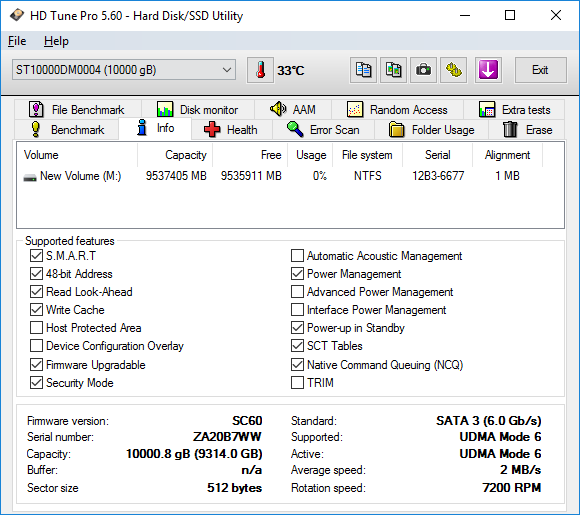Screen dimensions: 580x515
Task: Click the copy screenshot to clipboard icon
Action: 393,70
